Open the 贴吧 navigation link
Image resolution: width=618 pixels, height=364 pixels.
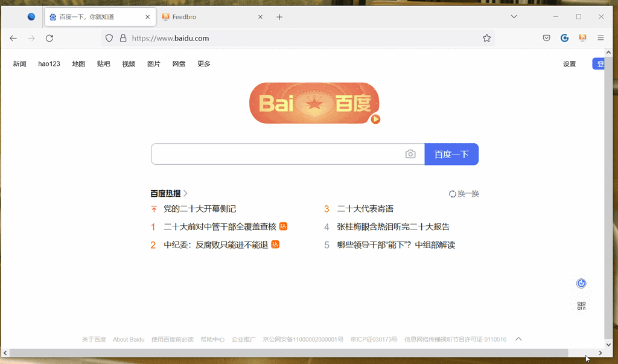pos(104,64)
